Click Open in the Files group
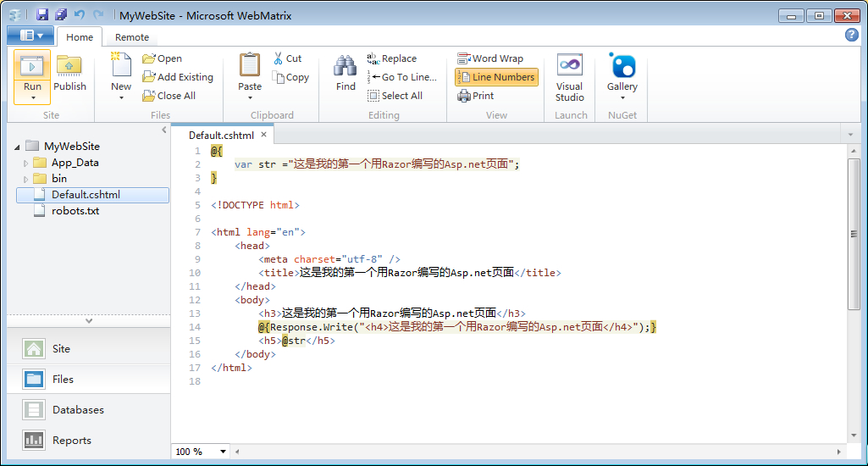Screen dimensions: 868x466 162,58
